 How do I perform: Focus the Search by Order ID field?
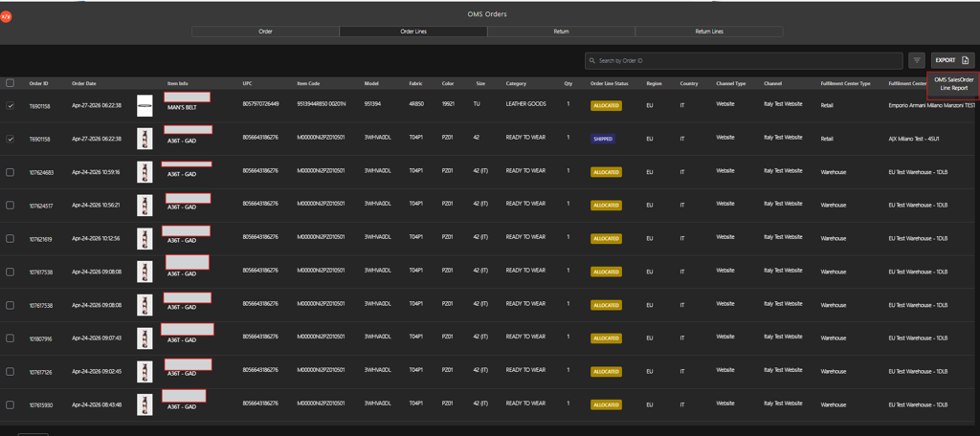[744, 60]
